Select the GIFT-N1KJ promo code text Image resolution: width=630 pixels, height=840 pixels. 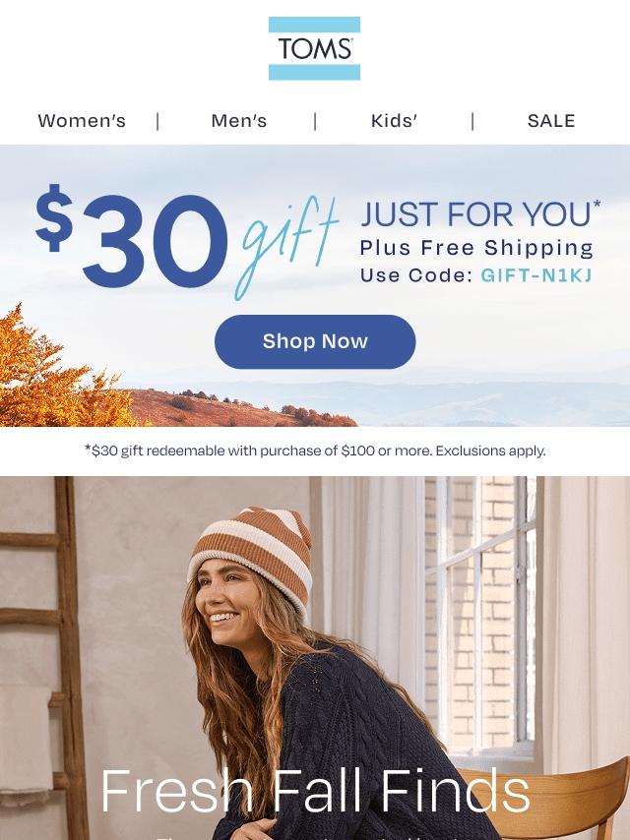pyautogui.click(x=536, y=275)
